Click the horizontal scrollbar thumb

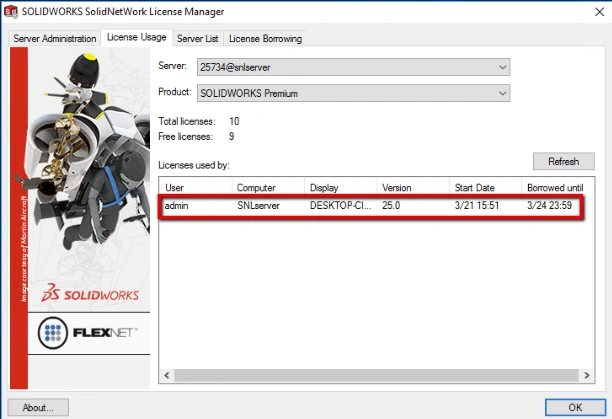coord(376,375)
